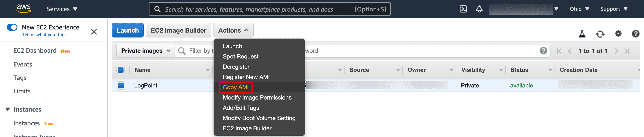Open Tags in the sidebar
The width and height of the screenshot is (644, 137).
[x=20, y=78]
